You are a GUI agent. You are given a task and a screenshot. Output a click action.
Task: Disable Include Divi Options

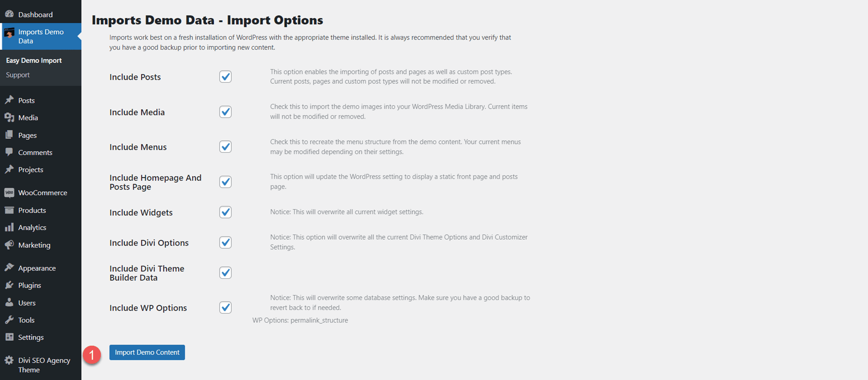(x=225, y=243)
